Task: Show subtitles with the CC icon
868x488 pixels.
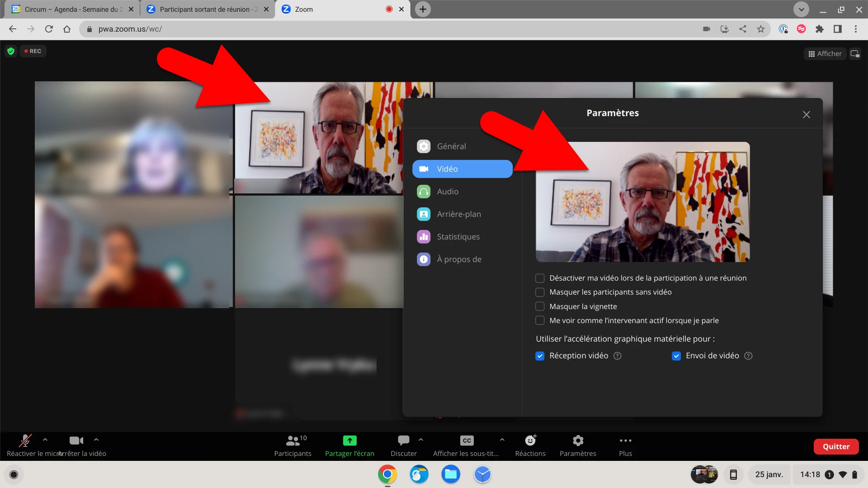Action: tap(467, 440)
